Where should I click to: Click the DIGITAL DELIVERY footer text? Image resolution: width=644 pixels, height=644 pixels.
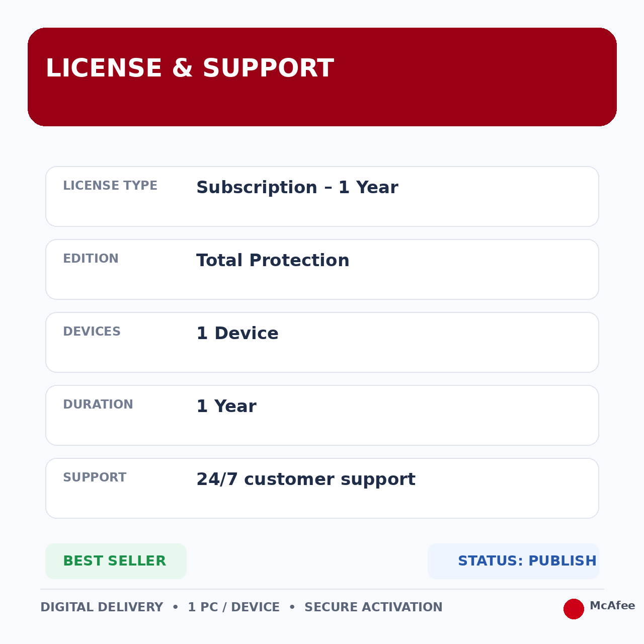pyautogui.click(x=102, y=607)
